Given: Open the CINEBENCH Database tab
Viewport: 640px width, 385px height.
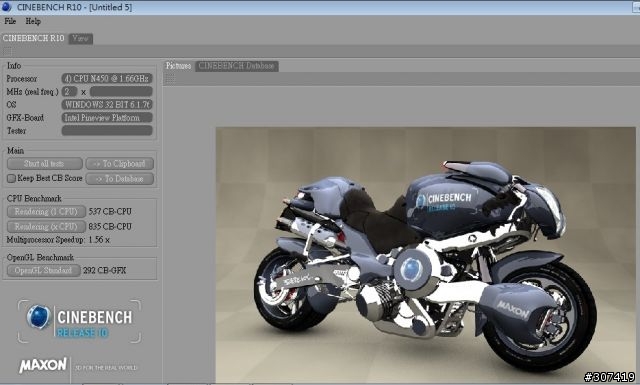Looking at the screenshot, I should 237,66.
